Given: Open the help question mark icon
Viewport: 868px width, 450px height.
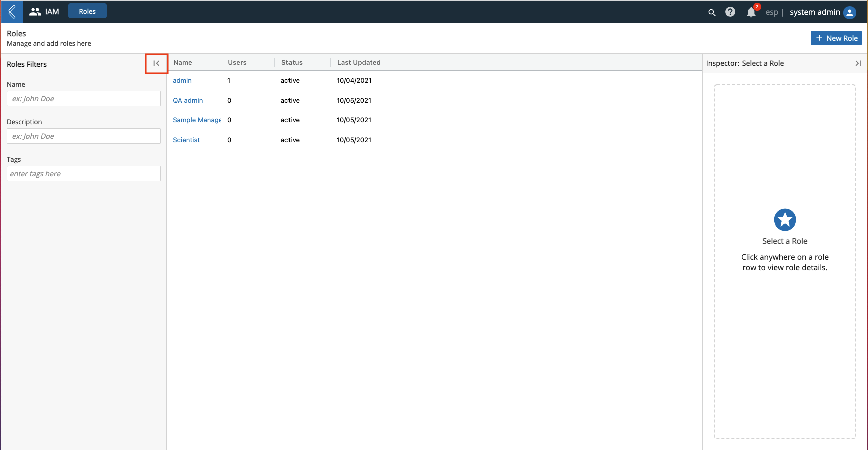Looking at the screenshot, I should pos(730,12).
